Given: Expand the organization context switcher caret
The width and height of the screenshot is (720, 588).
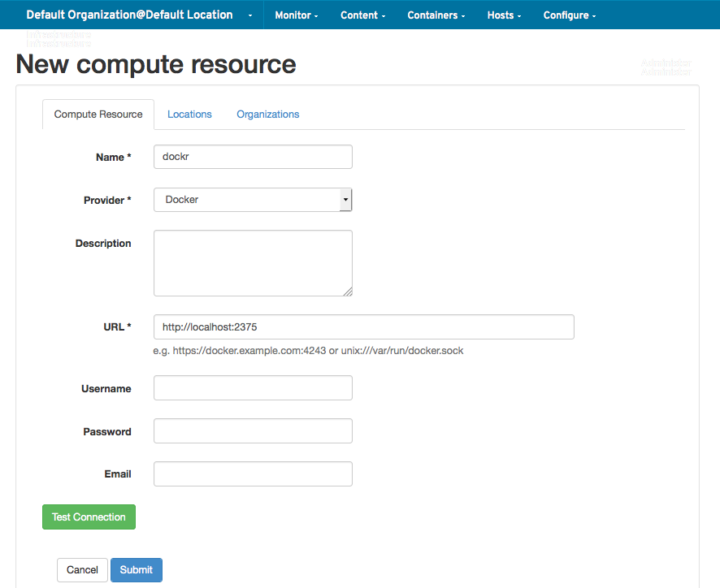Looking at the screenshot, I should (251, 15).
